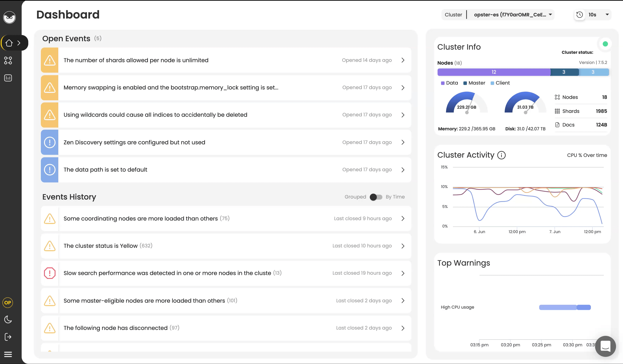Click the Opster owl logo icon
Screen dimensions: 623x364
pyautogui.click(x=9, y=17)
